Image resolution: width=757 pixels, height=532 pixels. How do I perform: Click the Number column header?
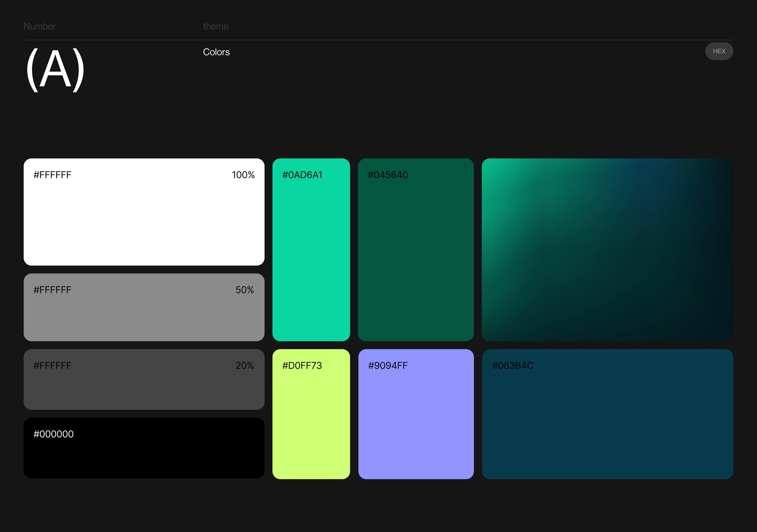pos(40,26)
